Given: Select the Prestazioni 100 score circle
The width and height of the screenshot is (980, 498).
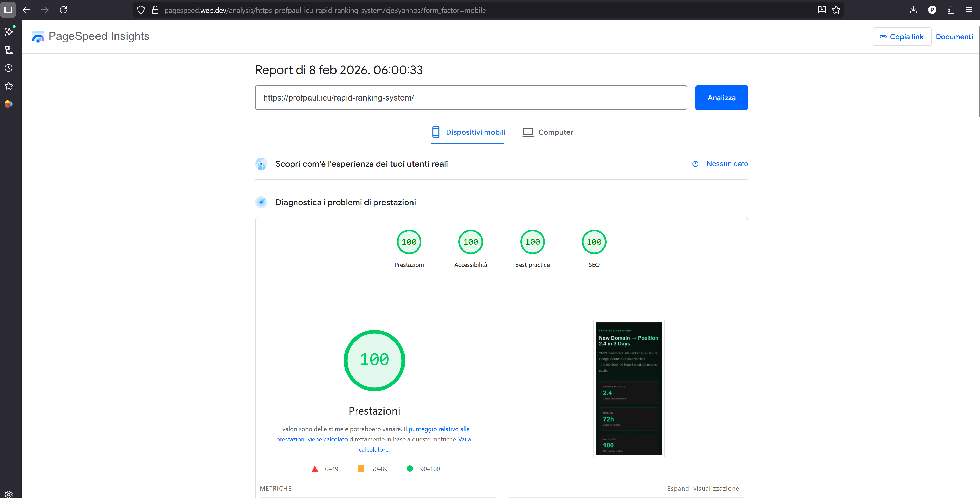Looking at the screenshot, I should tap(409, 242).
